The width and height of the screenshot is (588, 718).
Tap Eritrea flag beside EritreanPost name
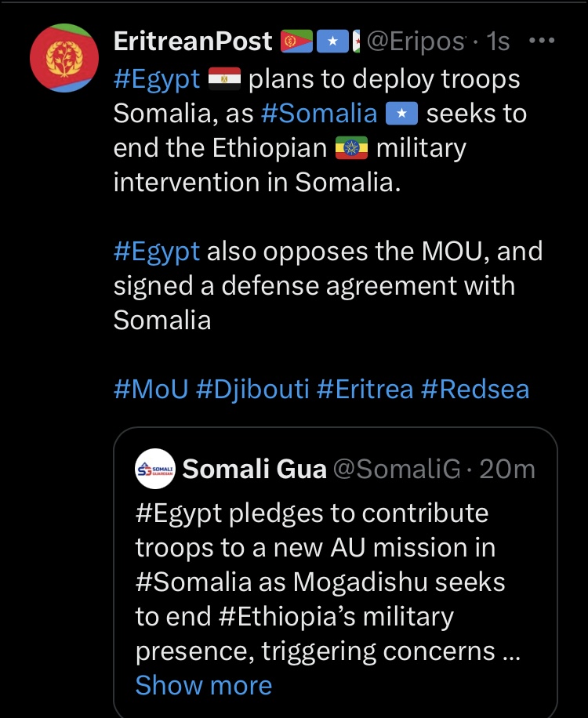pyautogui.click(x=296, y=42)
